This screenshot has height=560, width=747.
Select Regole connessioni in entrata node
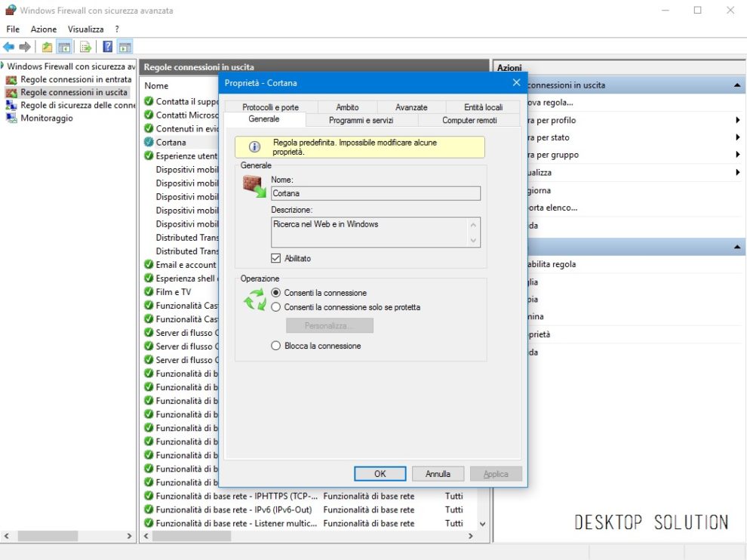coord(75,79)
